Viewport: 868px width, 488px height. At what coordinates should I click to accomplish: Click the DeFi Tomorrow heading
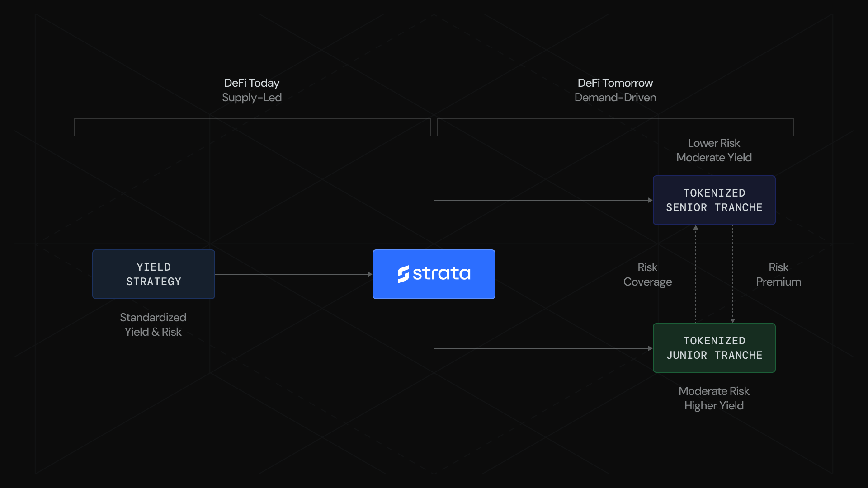[x=615, y=83]
